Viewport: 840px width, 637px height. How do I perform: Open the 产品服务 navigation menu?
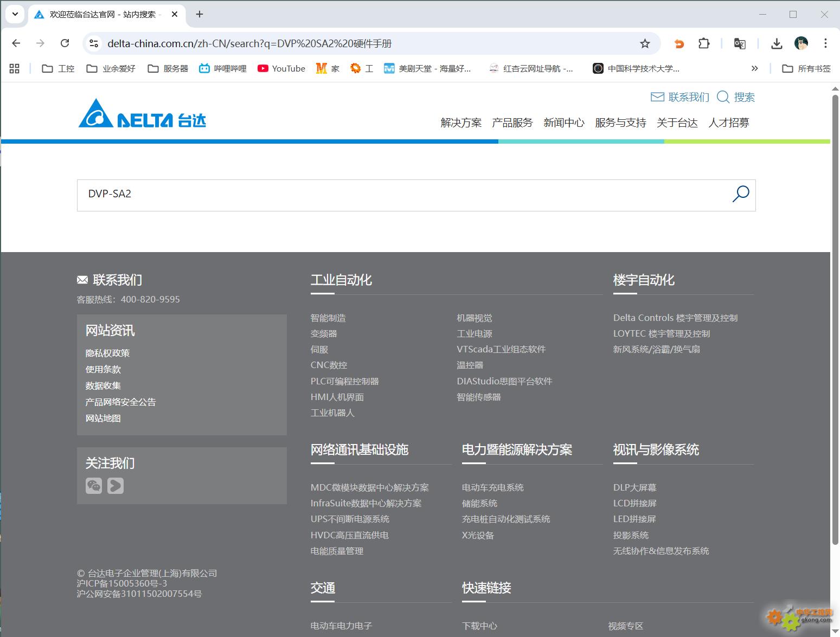point(512,123)
